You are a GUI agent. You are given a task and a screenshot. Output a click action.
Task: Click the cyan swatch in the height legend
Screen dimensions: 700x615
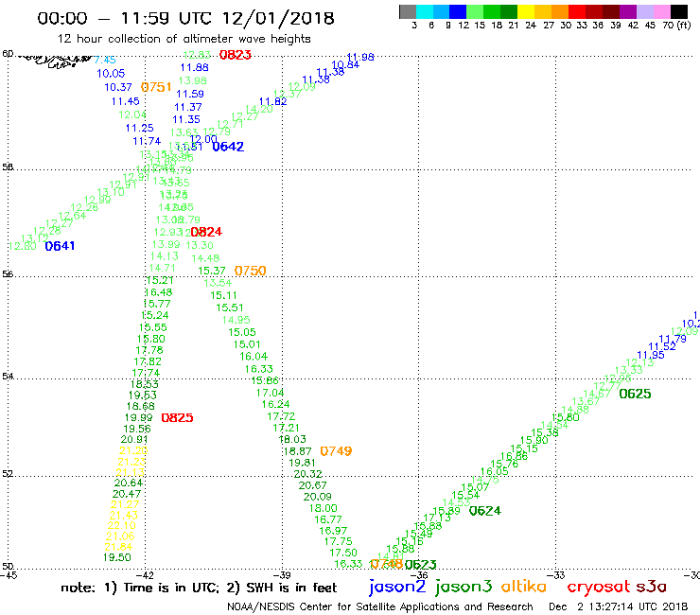pos(425,11)
